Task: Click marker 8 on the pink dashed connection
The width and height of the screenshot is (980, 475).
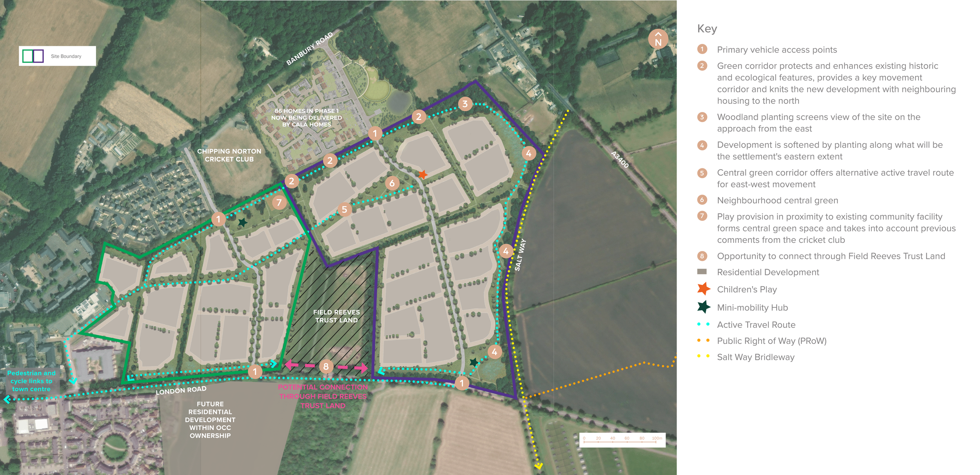Action: (326, 367)
